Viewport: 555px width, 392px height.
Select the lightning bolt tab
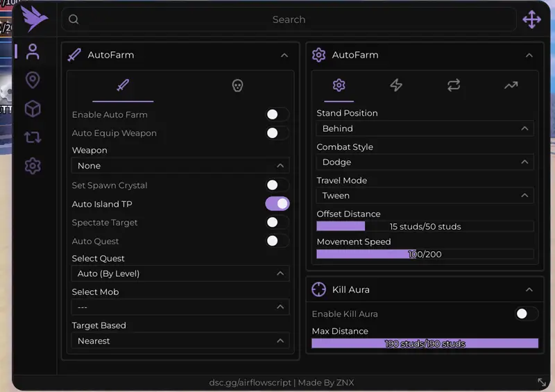(396, 85)
